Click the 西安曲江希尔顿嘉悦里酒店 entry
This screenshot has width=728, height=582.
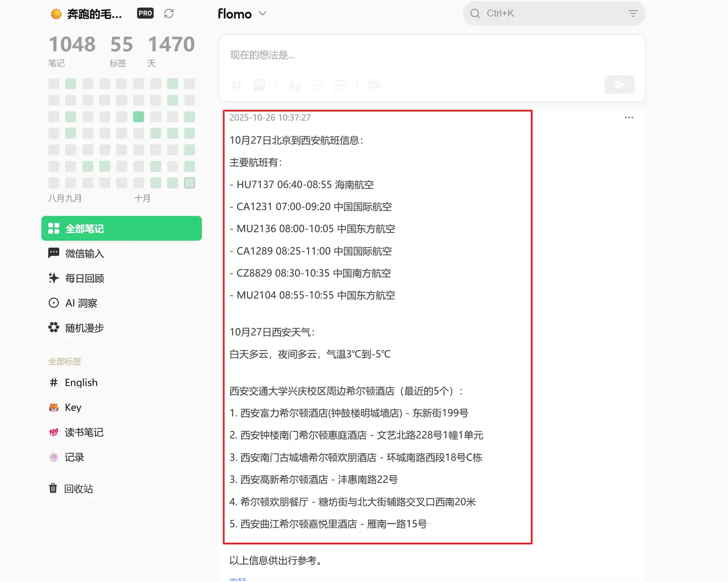pyautogui.click(x=328, y=524)
